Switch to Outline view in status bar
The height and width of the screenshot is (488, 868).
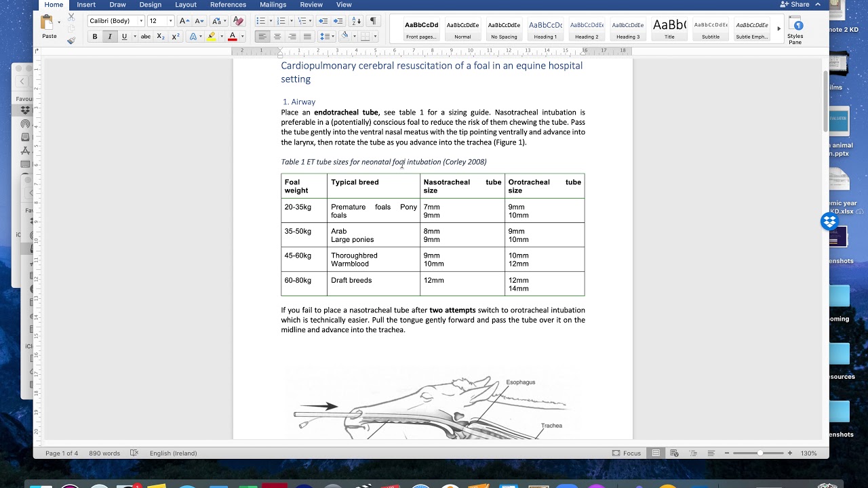(x=693, y=453)
